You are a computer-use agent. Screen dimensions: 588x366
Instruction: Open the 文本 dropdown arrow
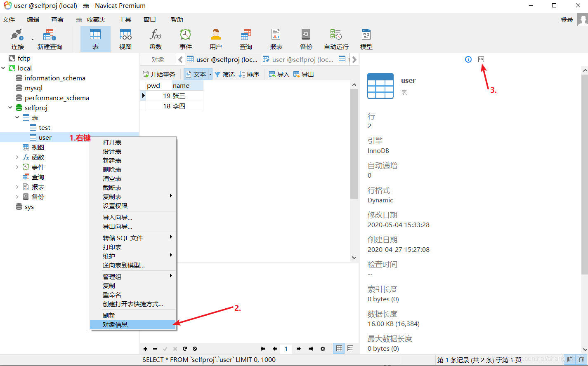click(x=210, y=74)
